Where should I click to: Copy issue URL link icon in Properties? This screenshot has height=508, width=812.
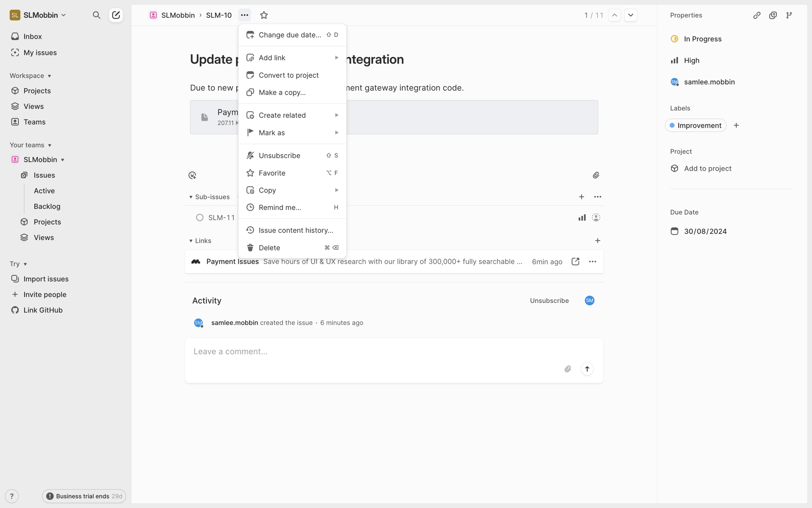(x=757, y=15)
